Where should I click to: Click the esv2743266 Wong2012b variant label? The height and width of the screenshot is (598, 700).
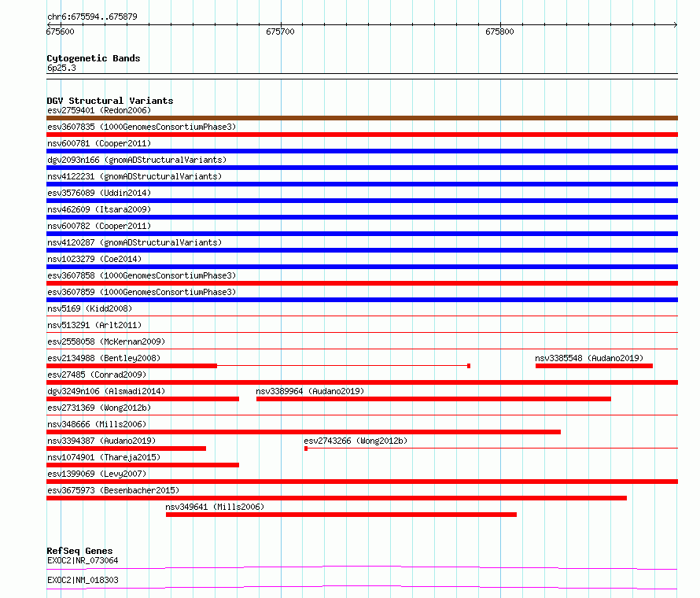(x=356, y=441)
